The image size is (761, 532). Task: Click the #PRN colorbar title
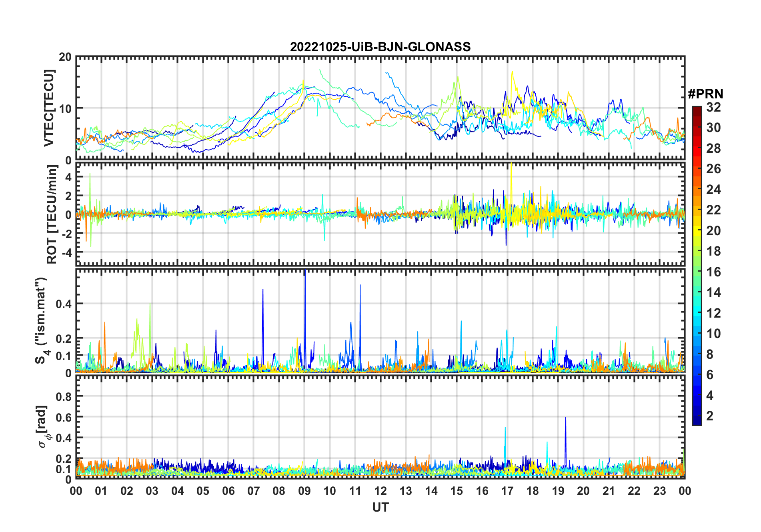pyautogui.click(x=705, y=94)
